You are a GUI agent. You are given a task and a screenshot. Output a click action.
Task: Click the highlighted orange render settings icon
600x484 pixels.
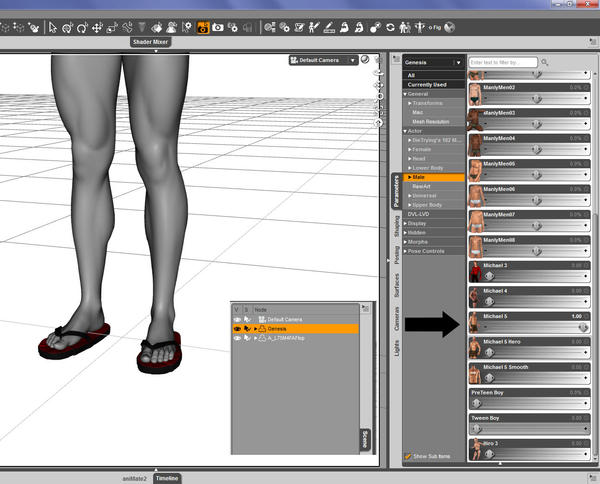coord(203,26)
